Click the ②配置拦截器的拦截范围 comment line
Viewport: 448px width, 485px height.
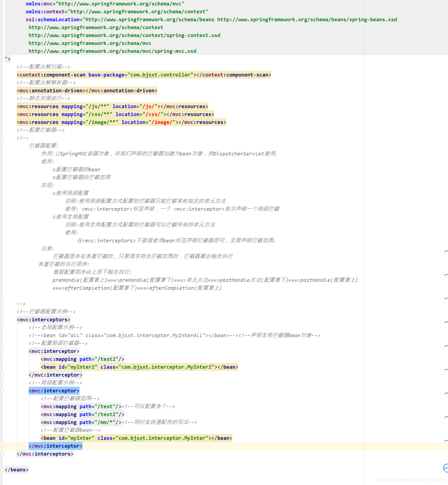(x=82, y=177)
